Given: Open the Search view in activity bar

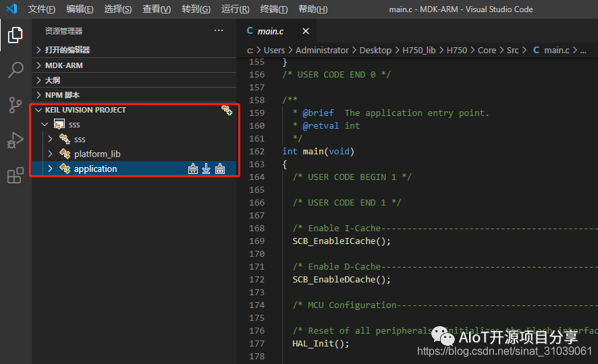Looking at the screenshot, I should [16, 70].
